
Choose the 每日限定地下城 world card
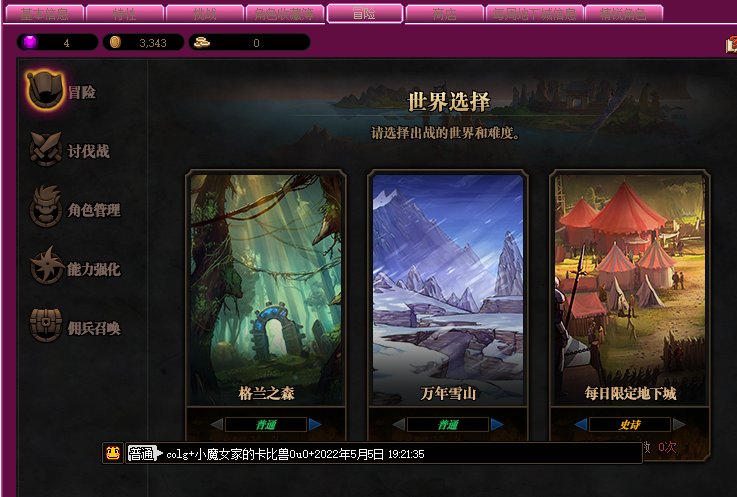(630, 289)
